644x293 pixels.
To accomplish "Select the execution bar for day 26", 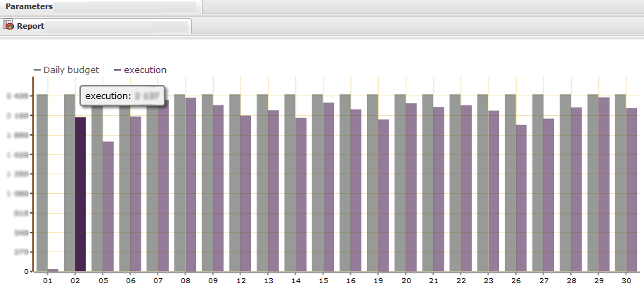I will pyautogui.click(x=521, y=198).
